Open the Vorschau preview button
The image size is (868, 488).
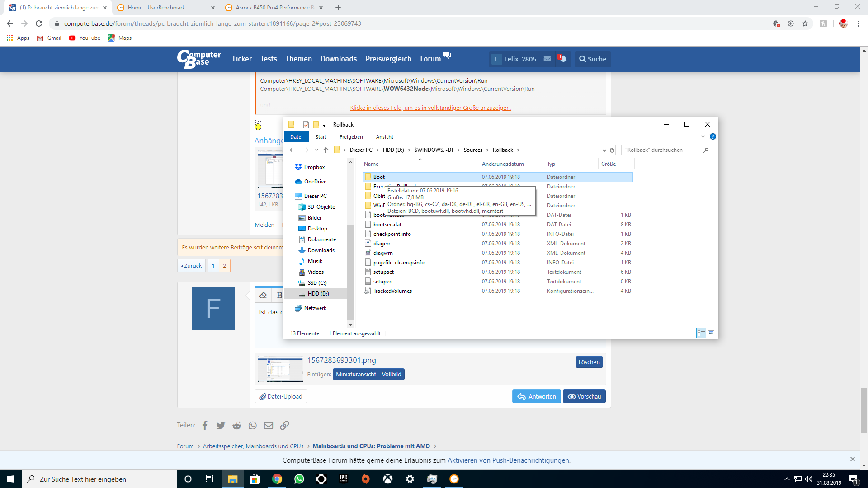[584, 396]
